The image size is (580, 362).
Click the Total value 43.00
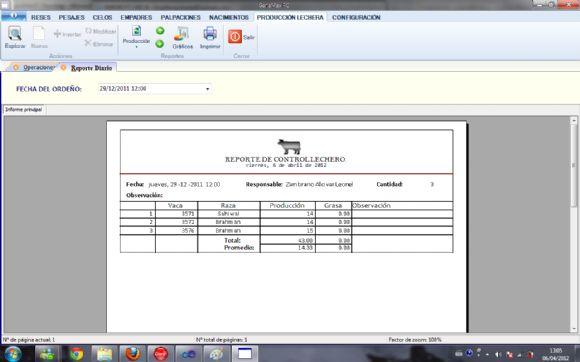306,240
